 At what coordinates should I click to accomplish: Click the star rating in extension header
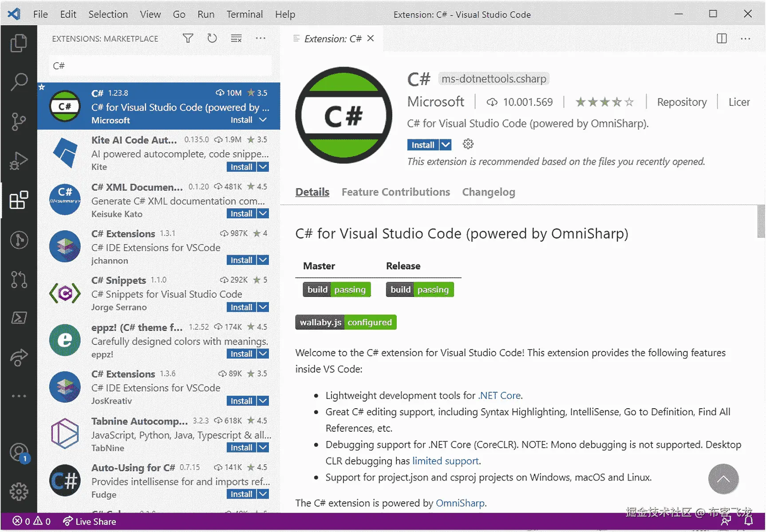604,102
